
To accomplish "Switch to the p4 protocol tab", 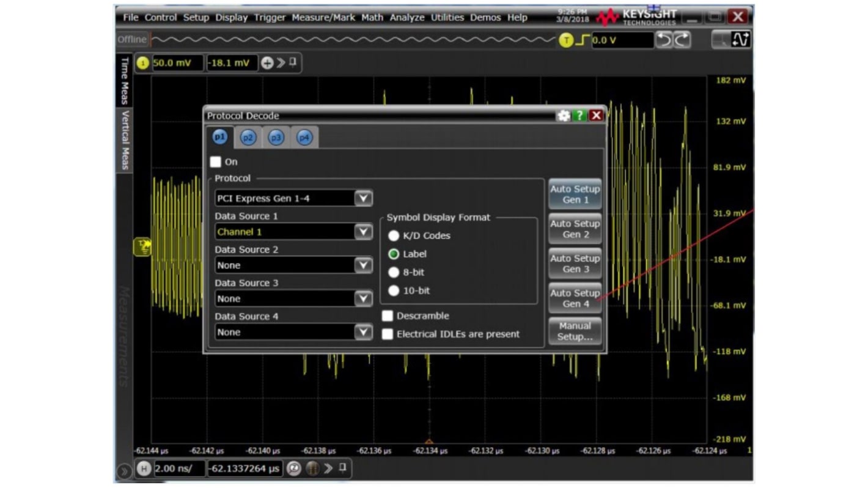I will (304, 138).
